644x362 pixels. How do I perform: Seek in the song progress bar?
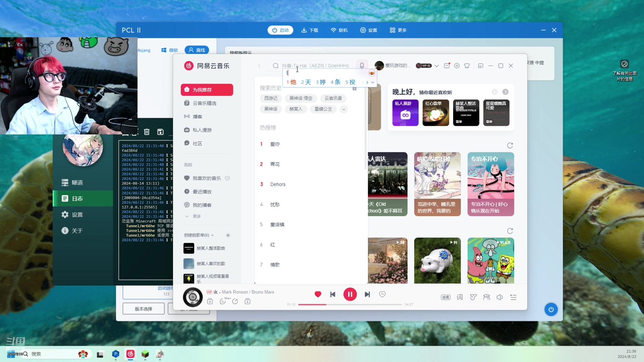350,305
